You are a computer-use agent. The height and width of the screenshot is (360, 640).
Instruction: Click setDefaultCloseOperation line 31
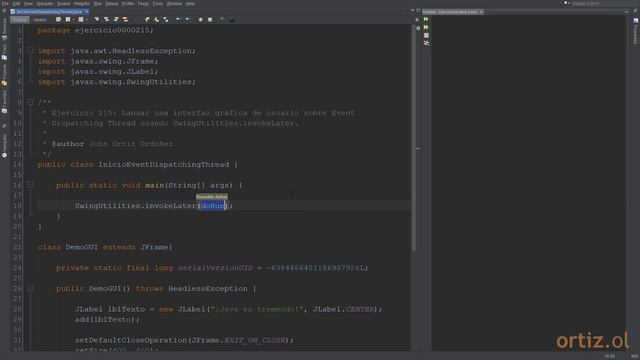pyautogui.click(x=184, y=340)
